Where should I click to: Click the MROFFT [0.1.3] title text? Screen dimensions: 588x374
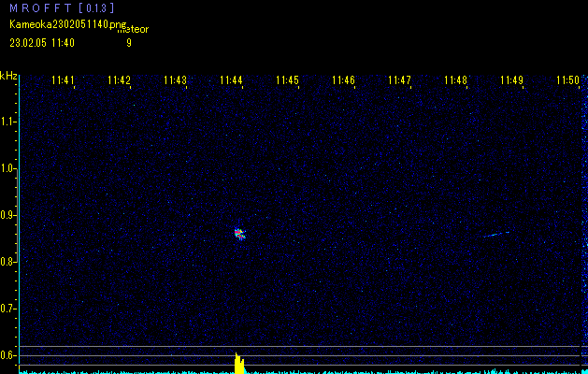pos(62,7)
